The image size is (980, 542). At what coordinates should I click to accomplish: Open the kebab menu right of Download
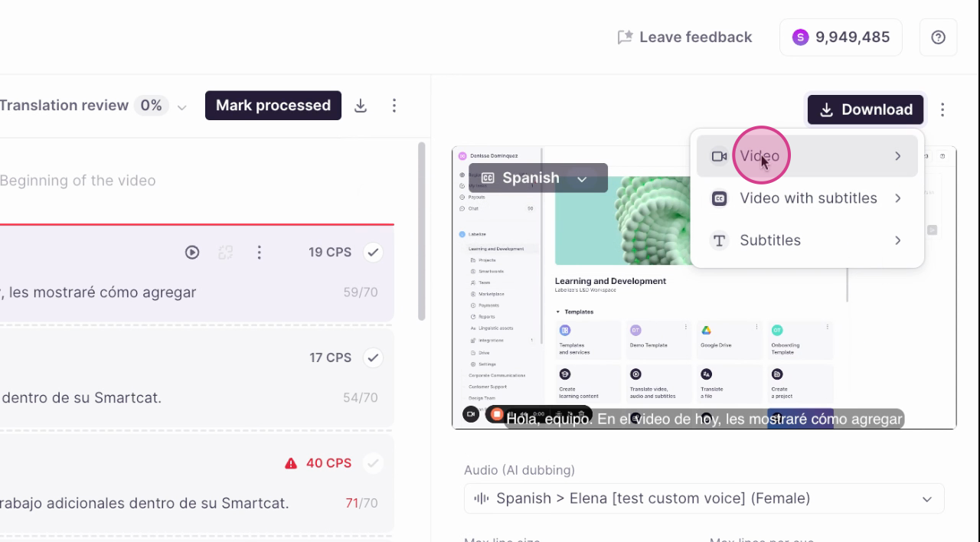942,109
